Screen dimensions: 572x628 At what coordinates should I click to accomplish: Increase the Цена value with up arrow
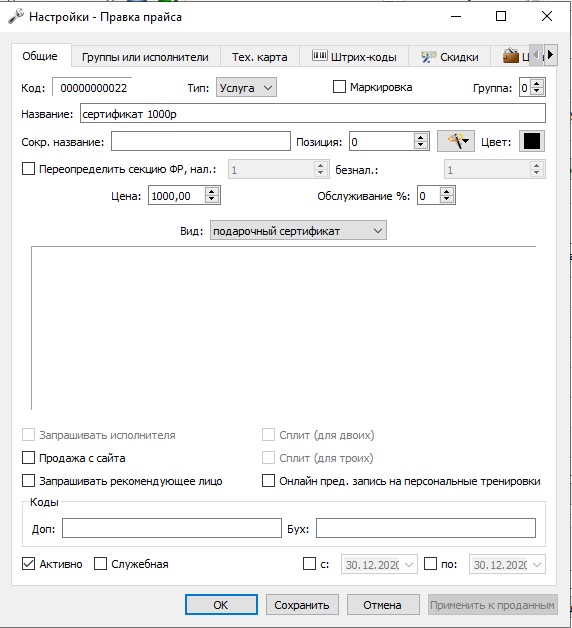tap(212, 192)
